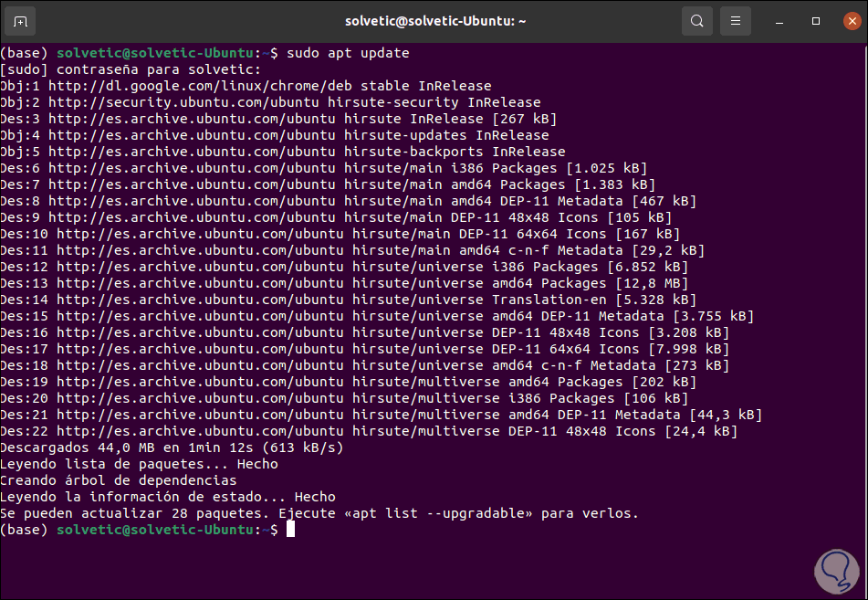
Task: Click the Des:13 universe amd64 Packages [12,8 MB] line
Action: click(x=344, y=283)
